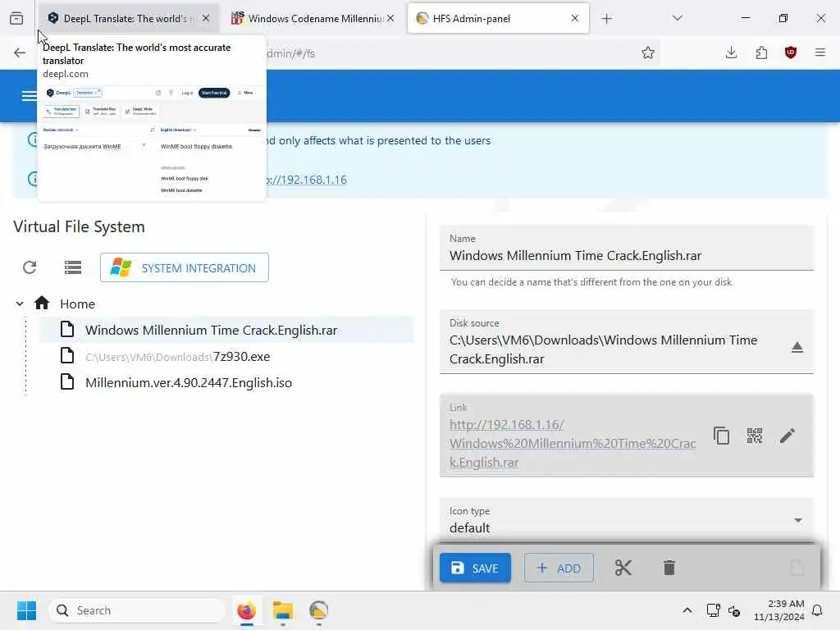Open the clock and date flyout
Screen dimensions: 840x630
tap(778, 610)
